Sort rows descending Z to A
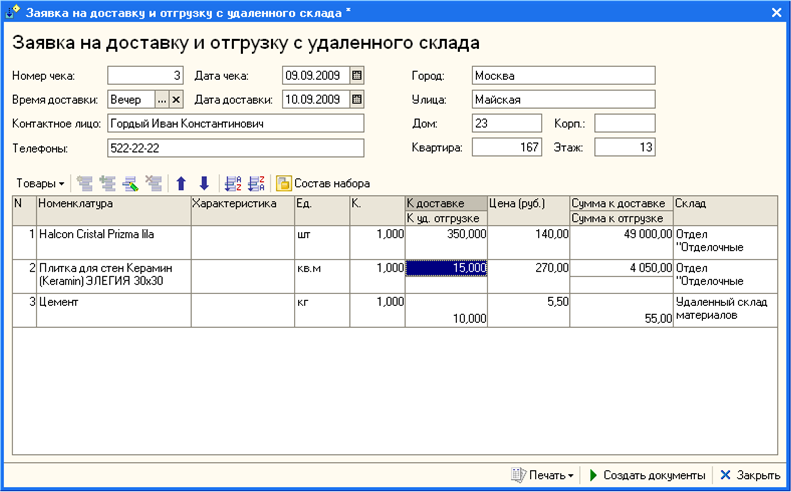The image size is (791, 492). [256, 183]
